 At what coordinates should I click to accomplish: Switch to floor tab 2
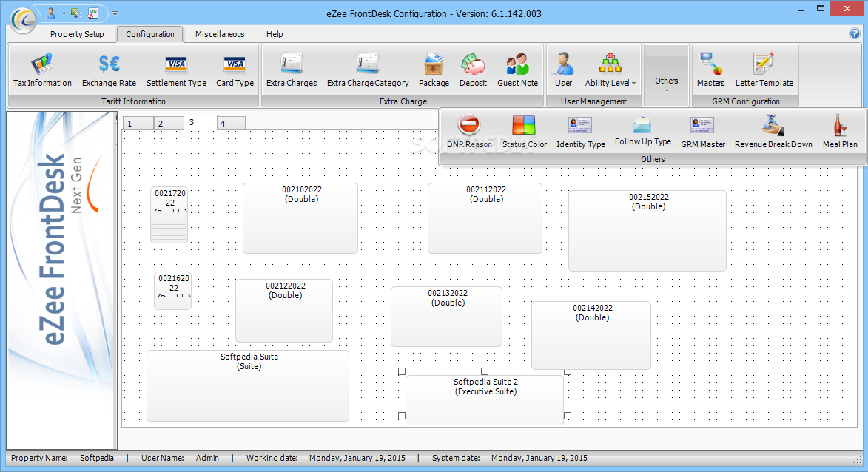pyautogui.click(x=169, y=124)
